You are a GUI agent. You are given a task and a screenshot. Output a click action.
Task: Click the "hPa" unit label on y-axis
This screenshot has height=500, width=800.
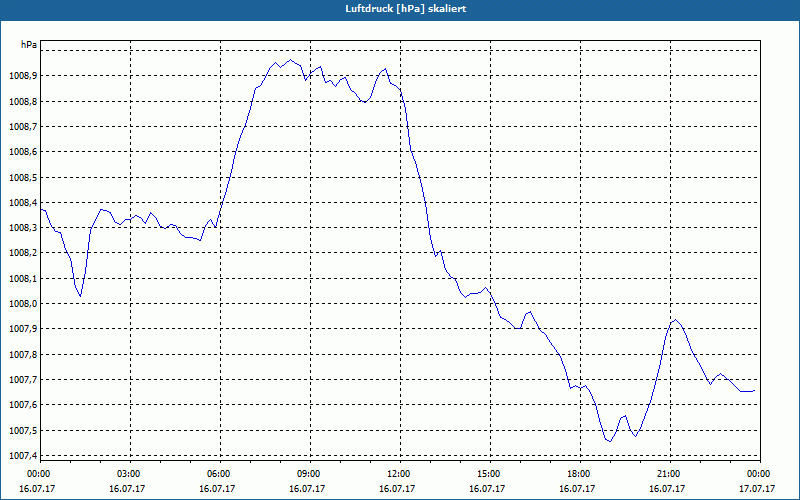[x=29, y=45]
